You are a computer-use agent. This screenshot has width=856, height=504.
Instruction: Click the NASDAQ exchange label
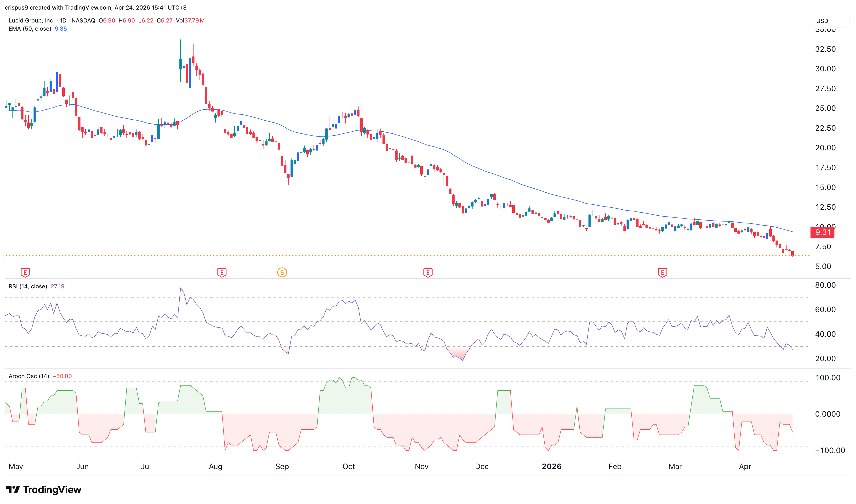pyautogui.click(x=83, y=20)
